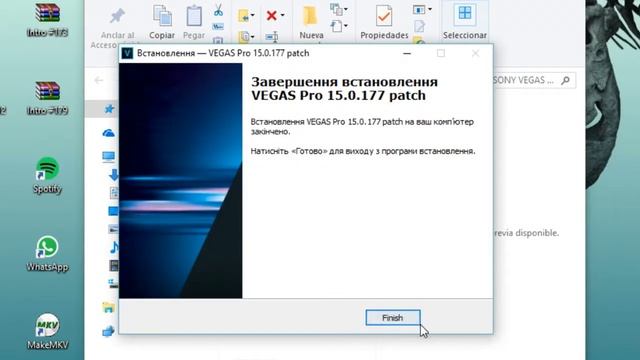Click the Rename icon below the Delete icon
Image resolution: width=640 pixels, height=360 pixels.
tap(271, 37)
